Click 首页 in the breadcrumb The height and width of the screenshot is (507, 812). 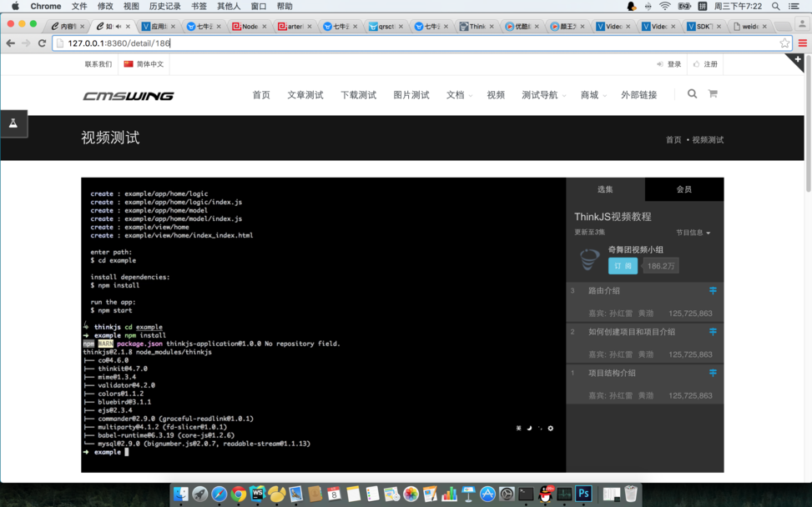(673, 140)
